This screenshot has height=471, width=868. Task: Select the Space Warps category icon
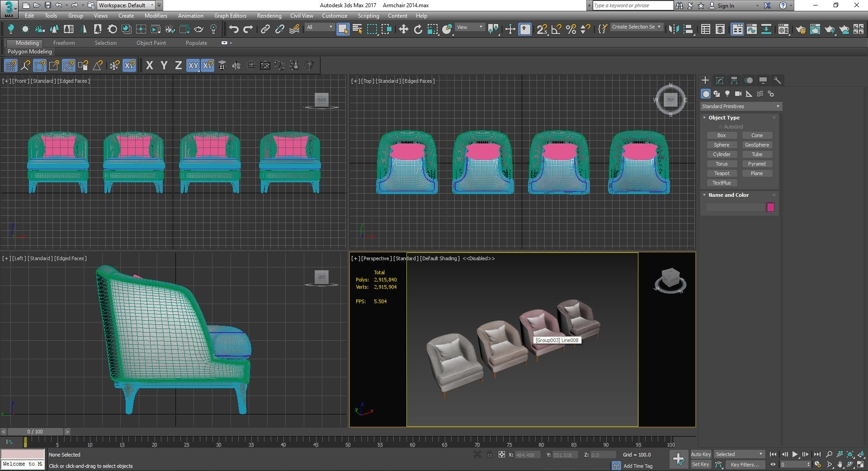click(x=760, y=94)
